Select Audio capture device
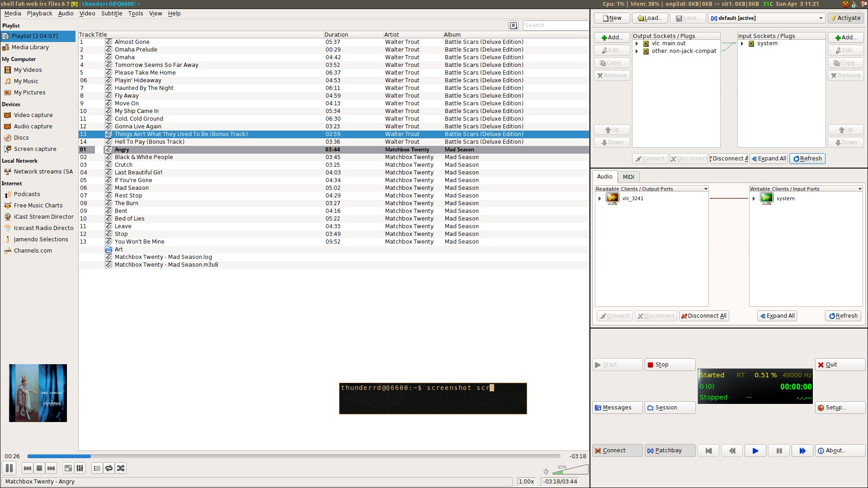868x488 pixels. (x=33, y=126)
